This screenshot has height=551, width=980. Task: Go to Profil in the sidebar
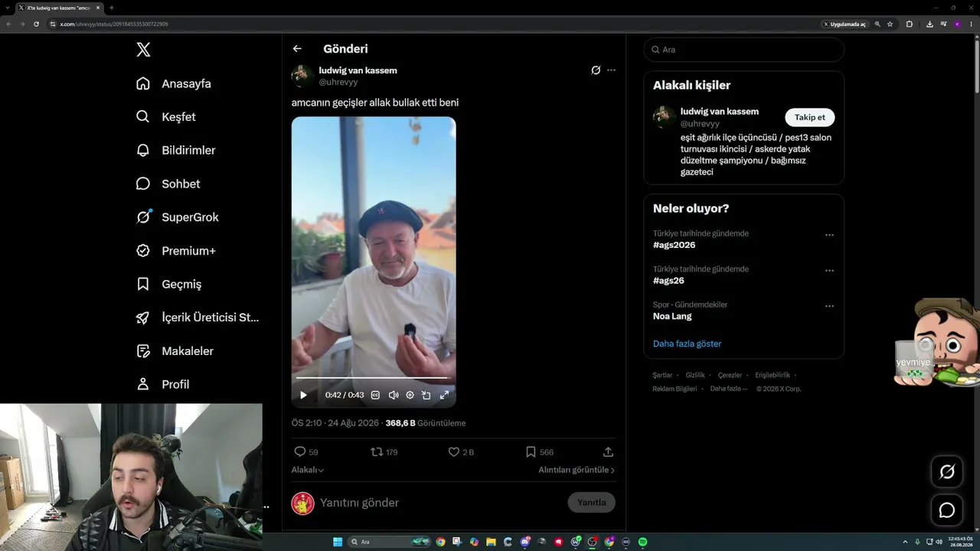point(163,384)
